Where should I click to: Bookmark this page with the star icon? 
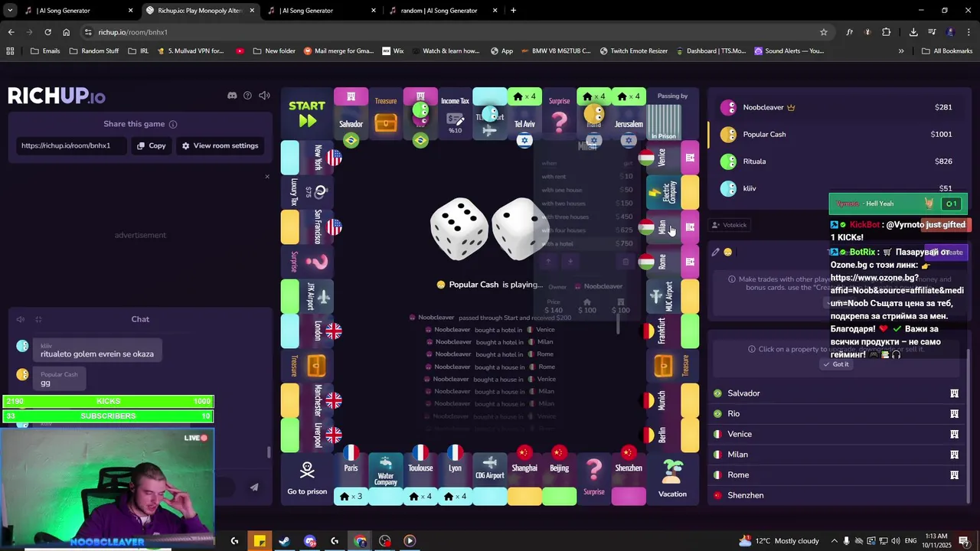(x=824, y=32)
